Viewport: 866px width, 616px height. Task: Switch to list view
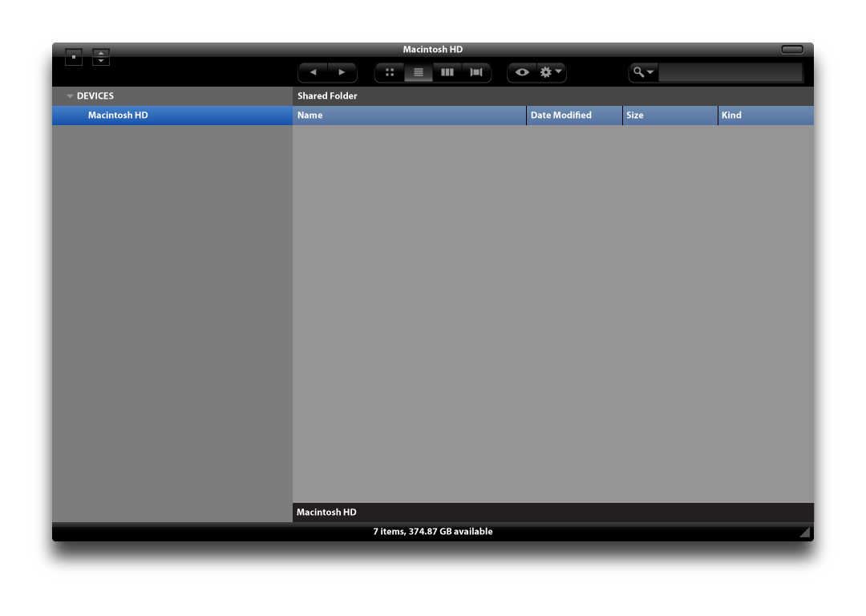pos(418,72)
